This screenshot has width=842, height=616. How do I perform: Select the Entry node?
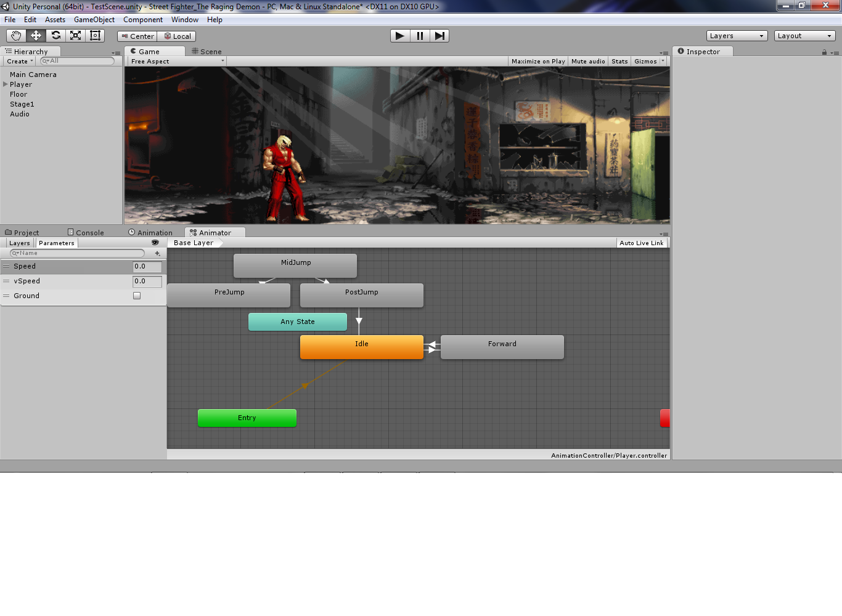click(247, 418)
